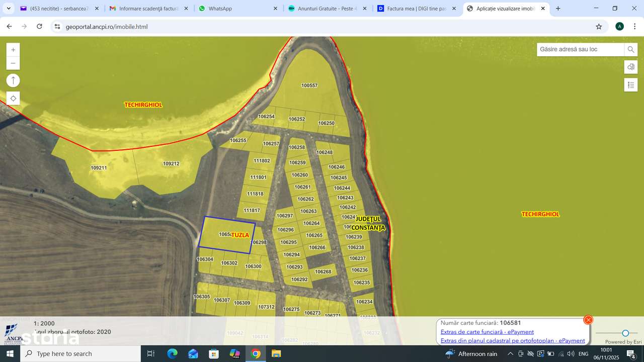Launch Microsoft Edge from the taskbar
The image size is (644, 362).
(172, 353)
